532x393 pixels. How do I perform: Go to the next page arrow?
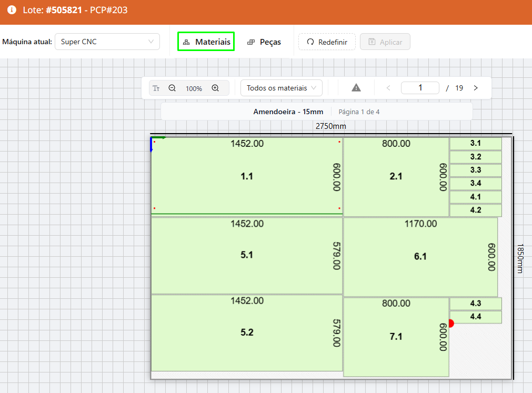(476, 88)
